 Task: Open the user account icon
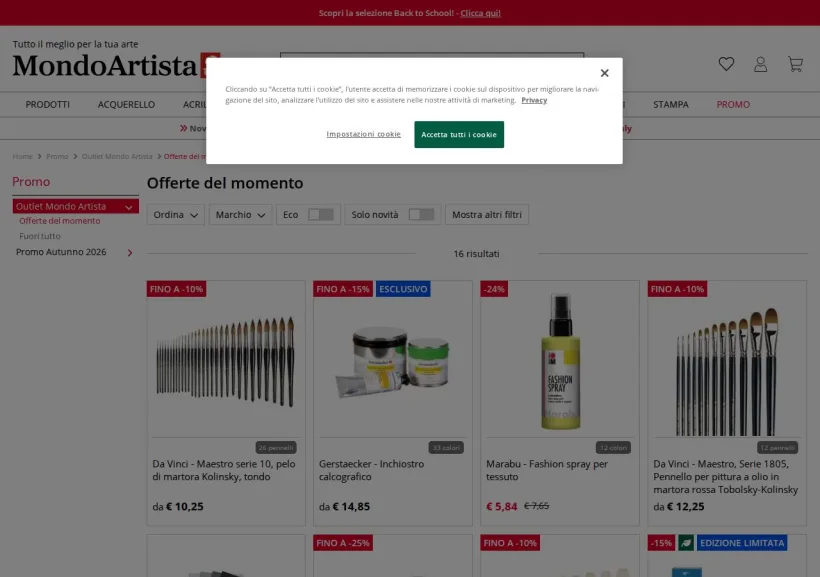(x=760, y=64)
